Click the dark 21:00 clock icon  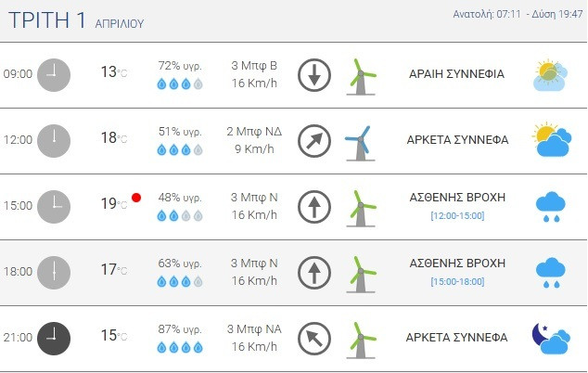(54, 338)
